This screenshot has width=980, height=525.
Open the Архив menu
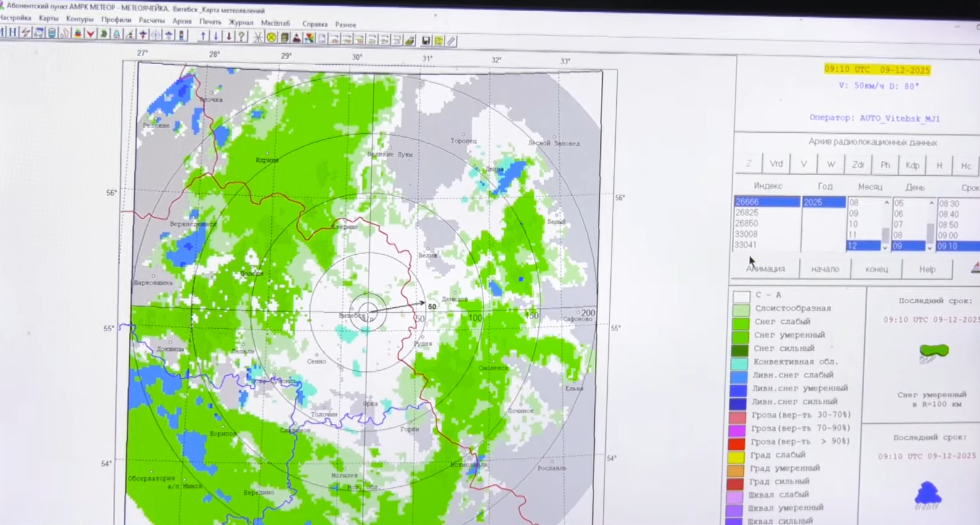tap(182, 21)
